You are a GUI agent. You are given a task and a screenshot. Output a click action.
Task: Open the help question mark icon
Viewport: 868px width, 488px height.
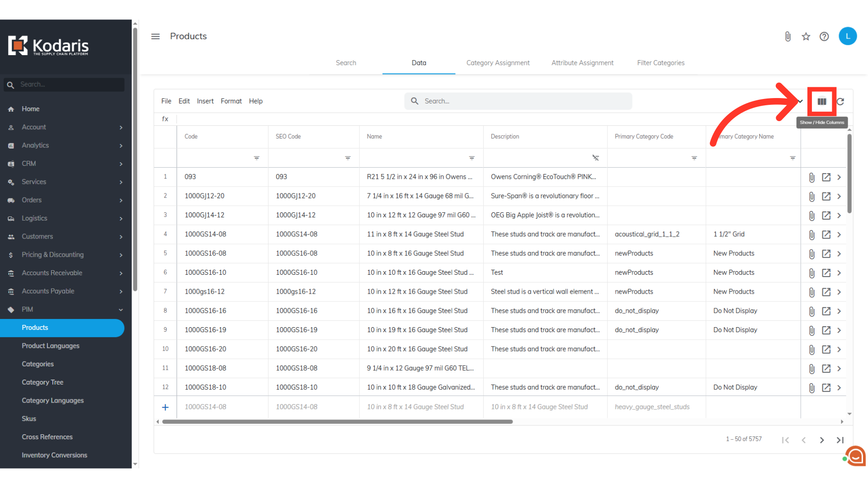(x=824, y=37)
